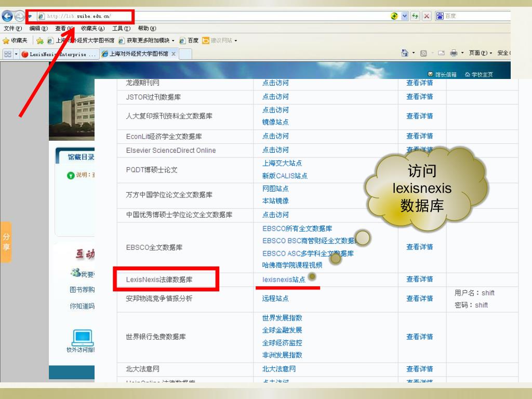Click the 收藏夹 star favorites button
This screenshot has height=399, width=532.
pyautogui.click(x=15, y=41)
